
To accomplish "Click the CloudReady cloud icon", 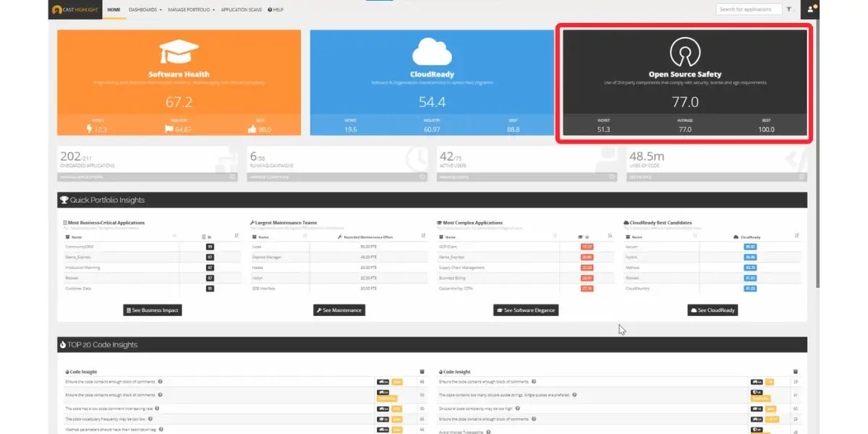I will click(432, 53).
